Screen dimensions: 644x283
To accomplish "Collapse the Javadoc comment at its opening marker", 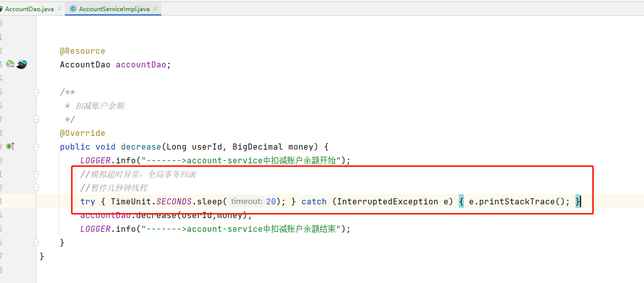I will pyautogui.click(x=36, y=92).
